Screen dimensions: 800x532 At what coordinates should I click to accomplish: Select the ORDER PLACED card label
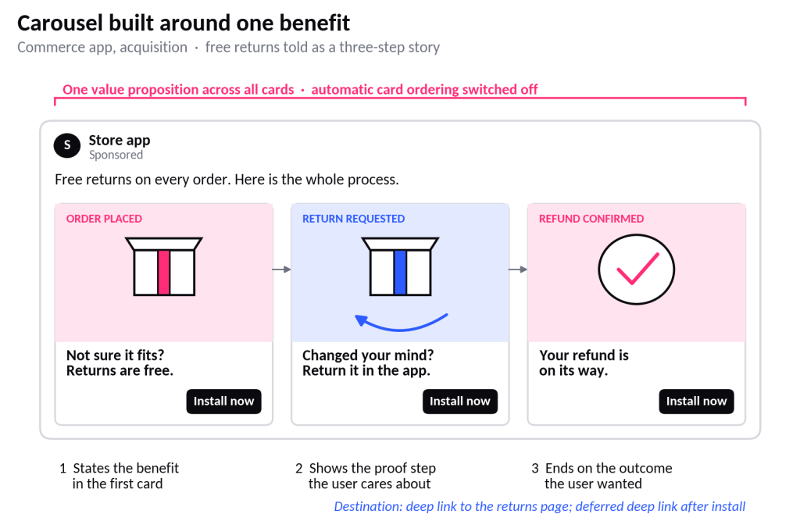coord(104,219)
